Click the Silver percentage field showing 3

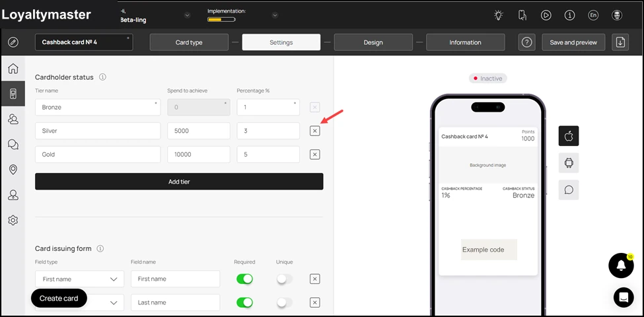coord(268,131)
